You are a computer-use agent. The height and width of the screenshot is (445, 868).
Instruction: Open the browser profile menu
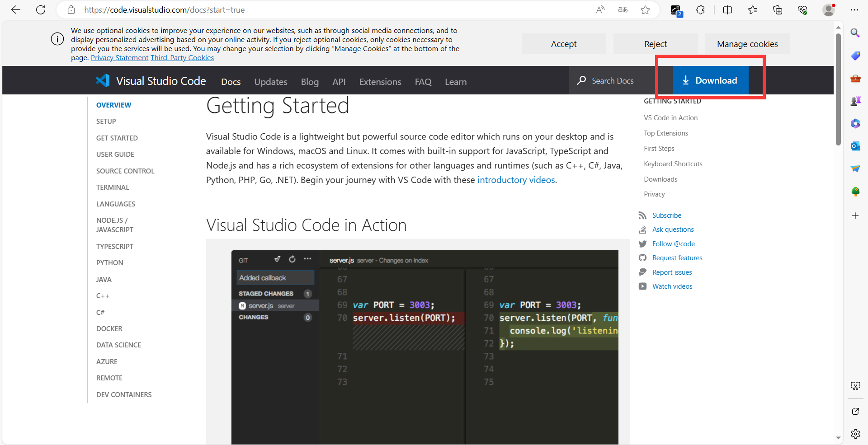(829, 9)
